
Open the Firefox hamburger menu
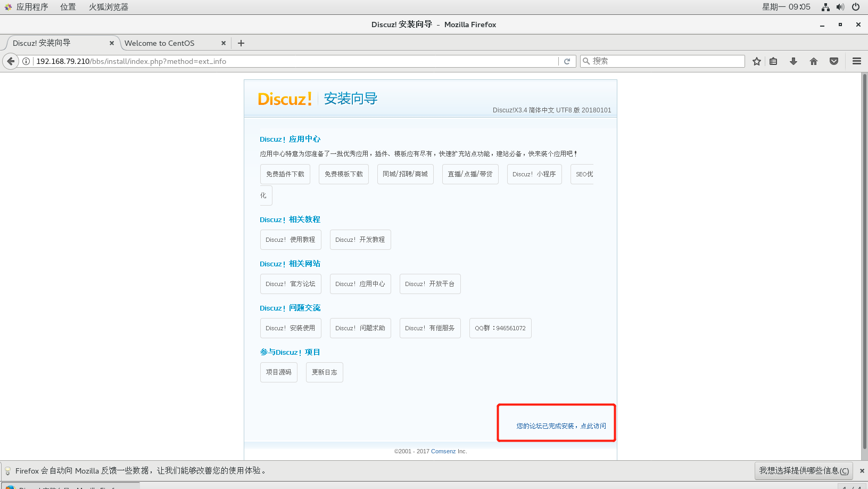point(857,61)
